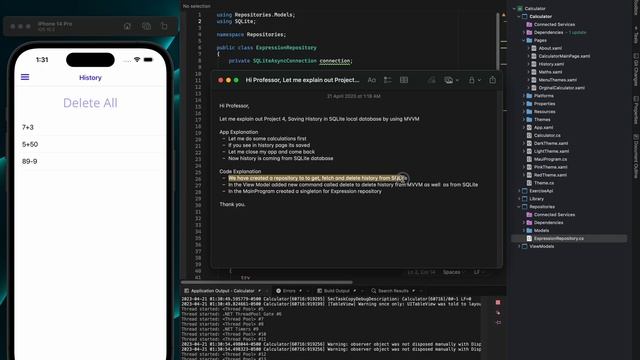Expand the Resources folder

tap(524, 112)
